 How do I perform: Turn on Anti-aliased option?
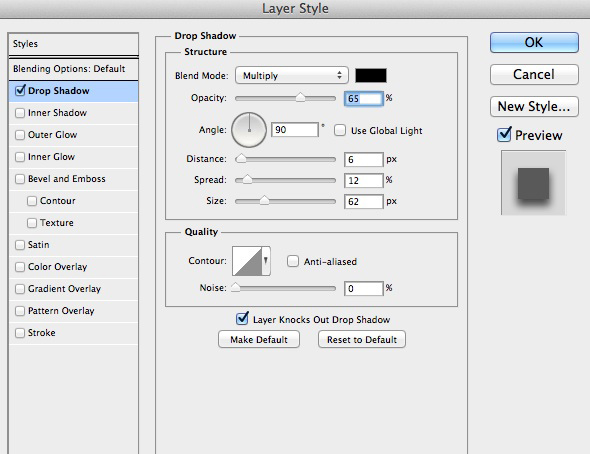click(293, 261)
